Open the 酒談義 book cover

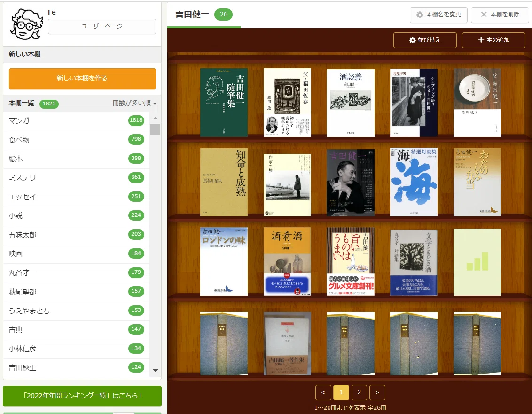(x=351, y=103)
